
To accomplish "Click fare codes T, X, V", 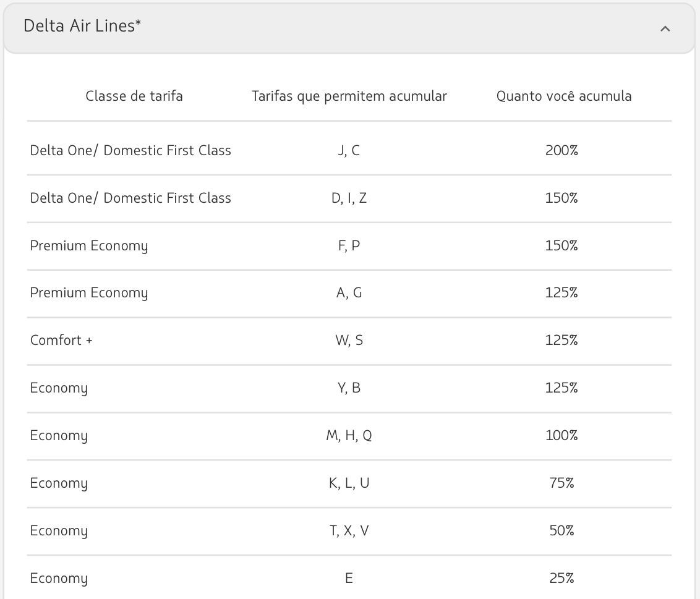I will [x=349, y=531].
